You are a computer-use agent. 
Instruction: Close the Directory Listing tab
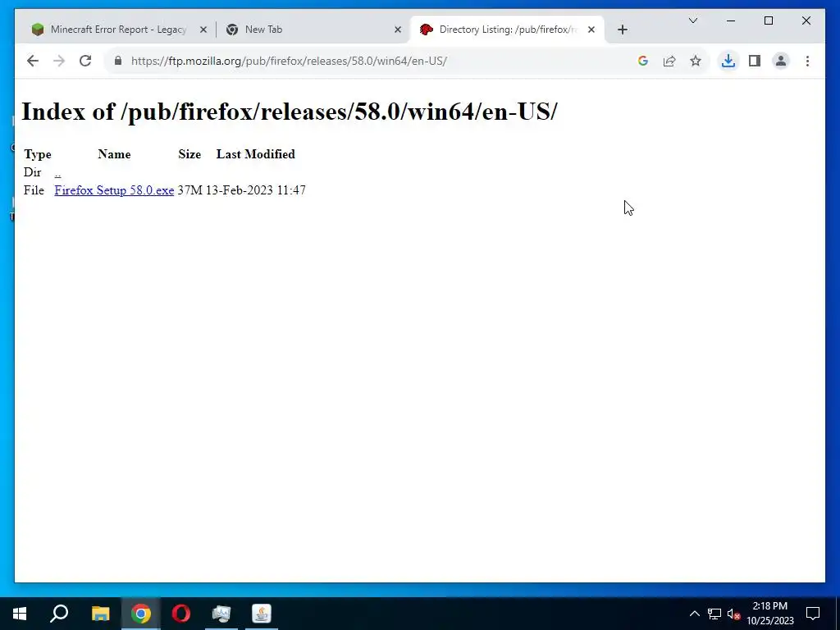point(591,30)
